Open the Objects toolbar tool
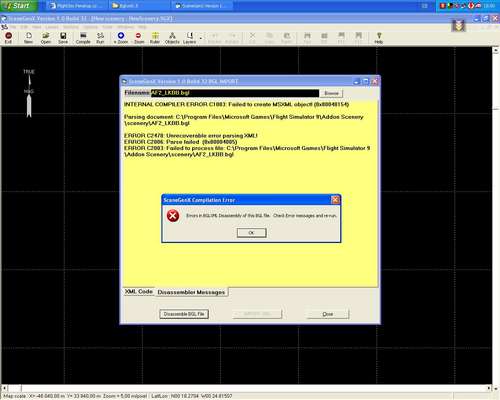Viewport: 500px width, 400px height. 172,38
